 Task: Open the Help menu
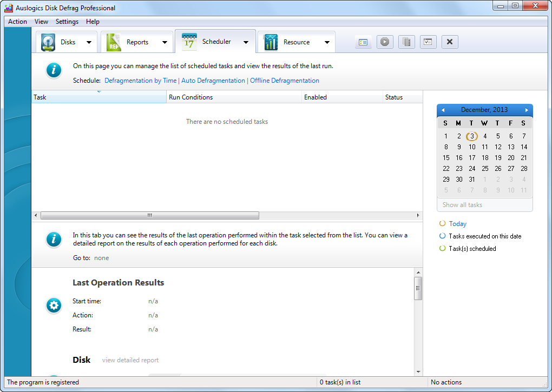tap(93, 22)
